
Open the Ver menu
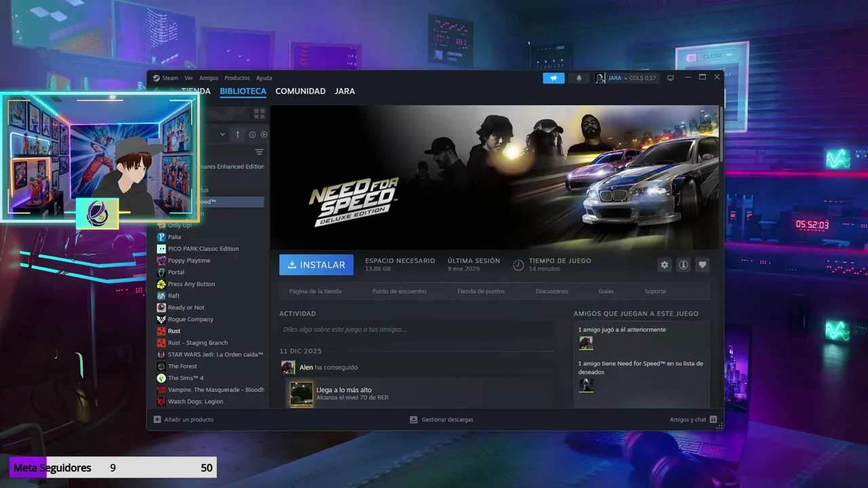pos(189,78)
